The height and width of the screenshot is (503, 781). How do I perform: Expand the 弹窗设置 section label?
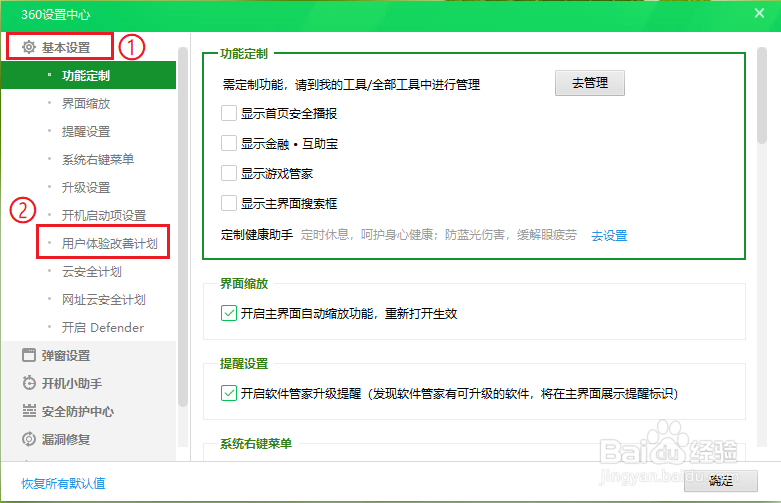click(66, 356)
